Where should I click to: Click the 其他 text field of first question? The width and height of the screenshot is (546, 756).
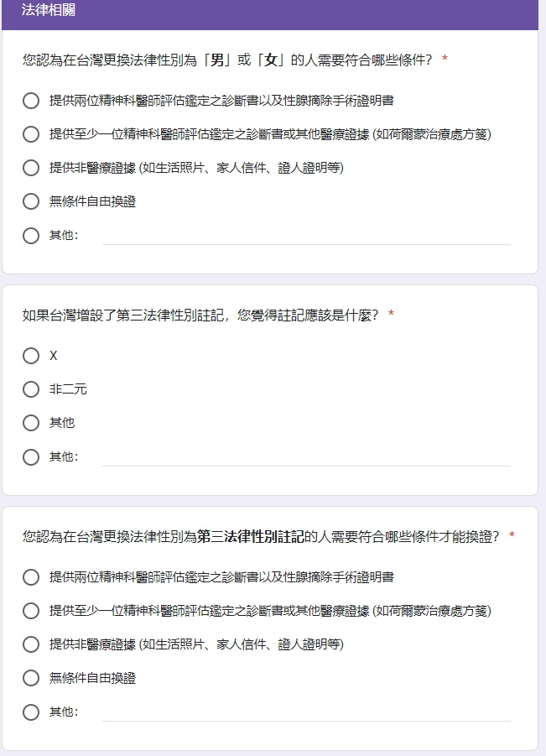click(306, 236)
